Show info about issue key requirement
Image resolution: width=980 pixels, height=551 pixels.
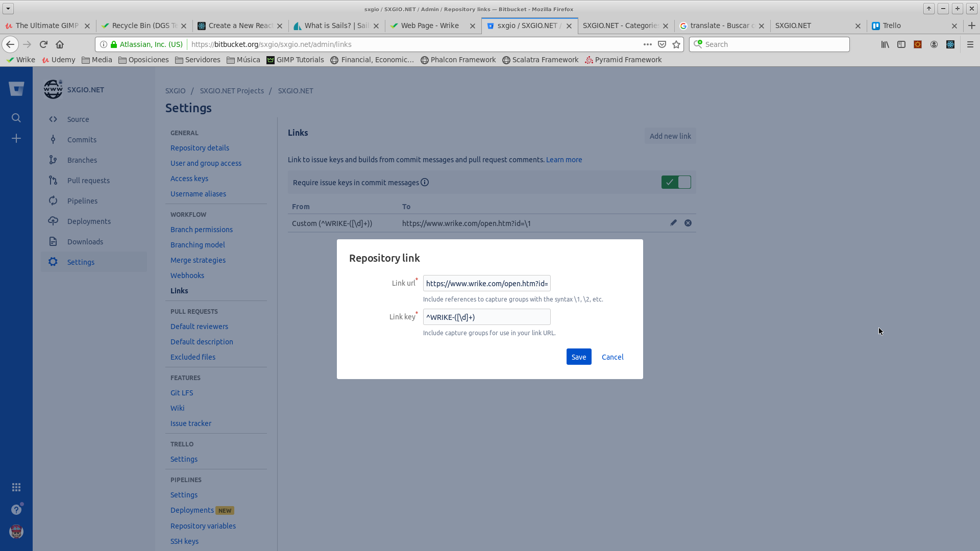point(425,182)
